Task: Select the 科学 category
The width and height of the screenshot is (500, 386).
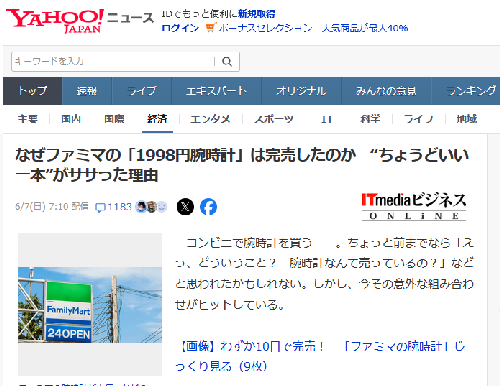Action: [370, 119]
